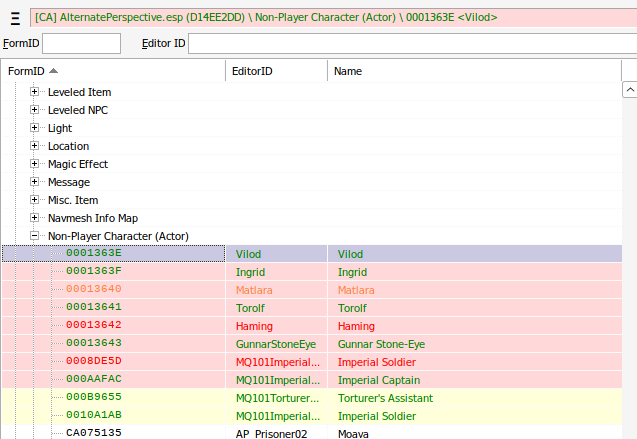
Task: Click the Haming name cell
Action: pyautogui.click(x=474, y=326)
